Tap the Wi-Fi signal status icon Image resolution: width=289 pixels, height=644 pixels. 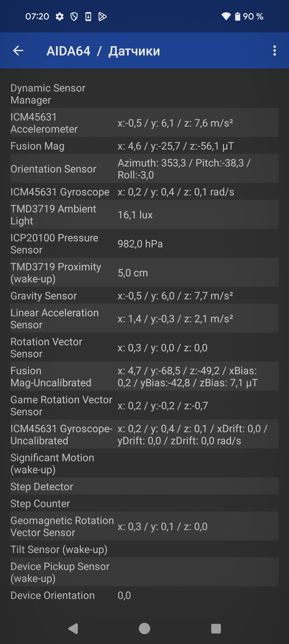click(226, 17)
